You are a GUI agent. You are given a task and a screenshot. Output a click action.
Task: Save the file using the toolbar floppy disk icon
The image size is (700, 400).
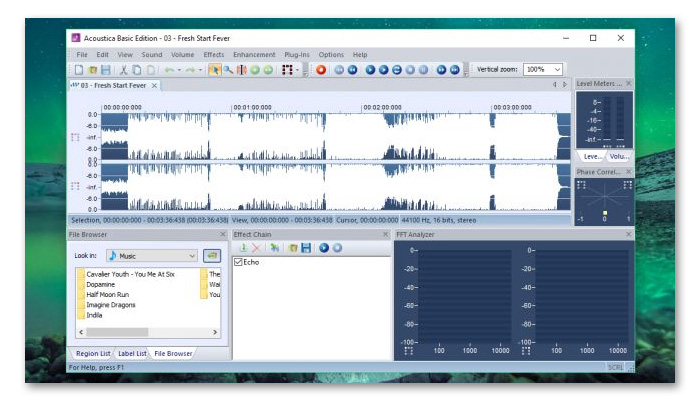point(105,70)
